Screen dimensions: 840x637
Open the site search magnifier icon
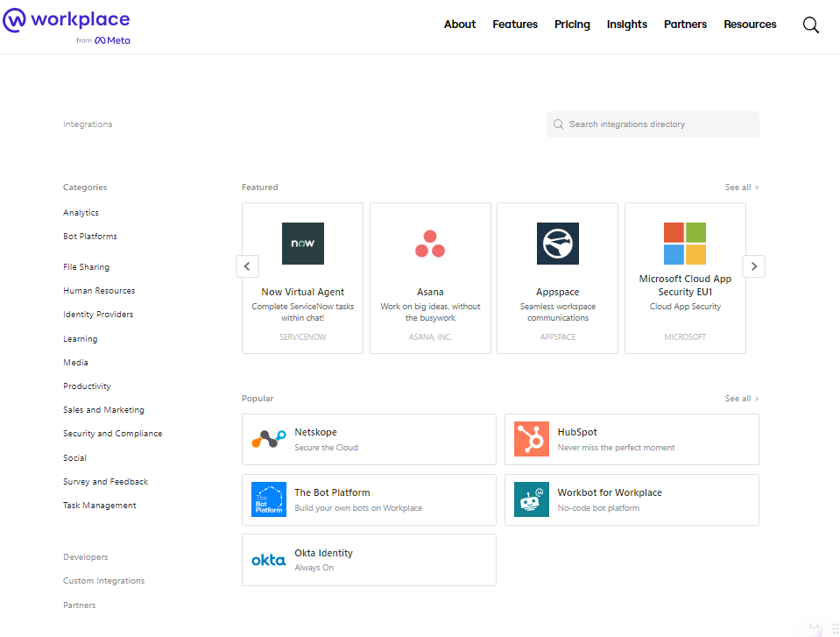coord(810,25)
